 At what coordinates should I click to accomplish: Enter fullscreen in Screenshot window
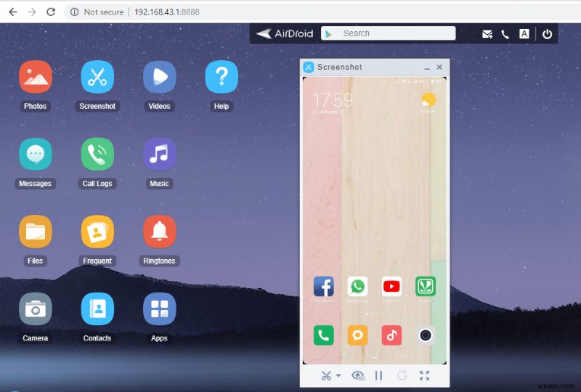pyautogui.click(x=424, y=376)
